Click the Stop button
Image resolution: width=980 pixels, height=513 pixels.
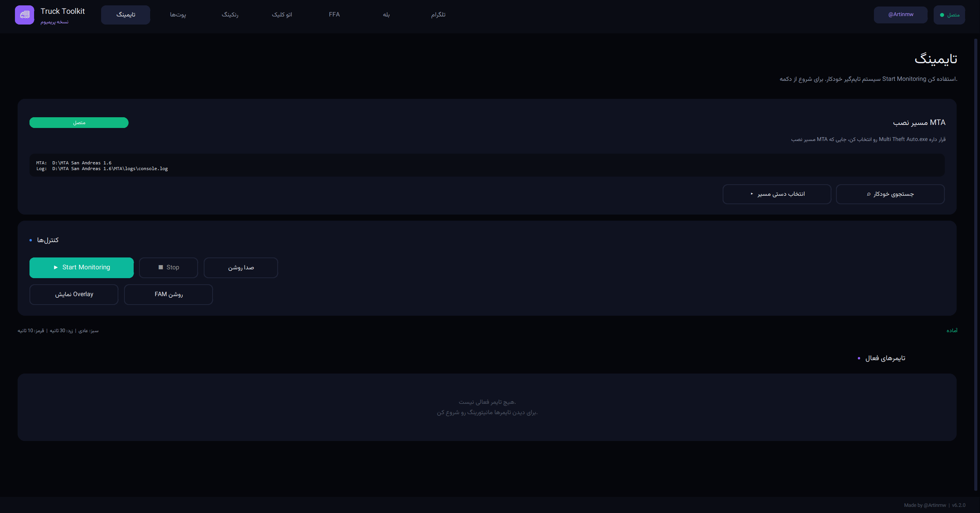169,267
